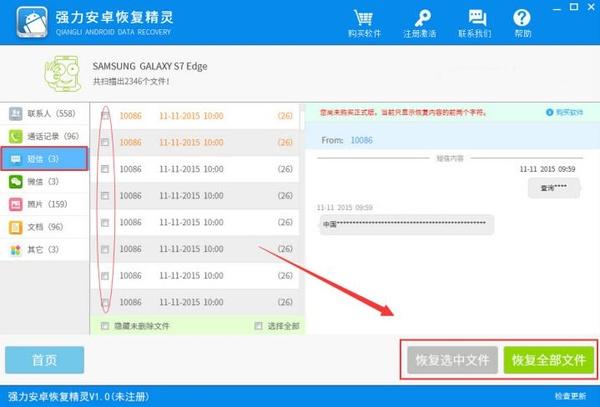Click the Android app logo in header
Image resolution: width=600 pixels, height=407 pixels.
point(32,23)
